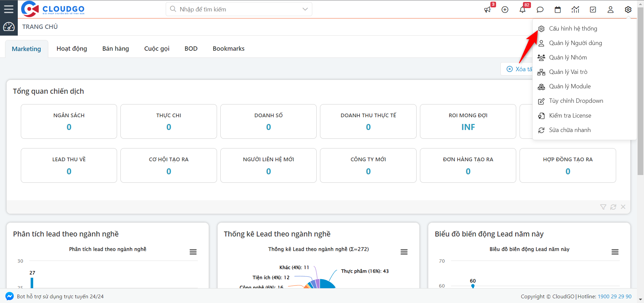Screen dimensions: 644x303
Task: Open the chat bubble icon
Action: [x=540, y=10]
